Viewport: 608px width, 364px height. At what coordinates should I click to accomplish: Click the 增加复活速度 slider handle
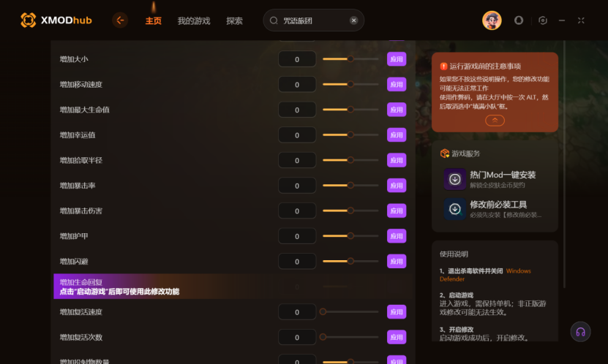[323, 311]
